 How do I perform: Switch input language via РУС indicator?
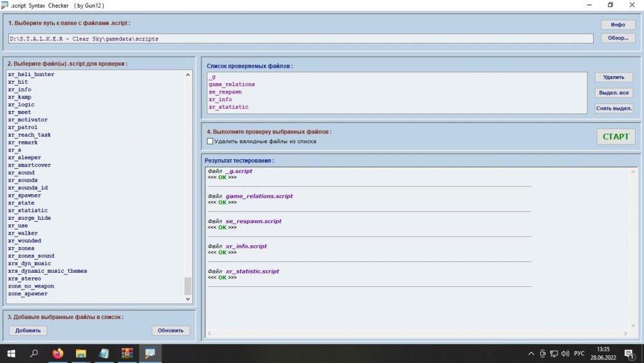[x=579, y=353]
